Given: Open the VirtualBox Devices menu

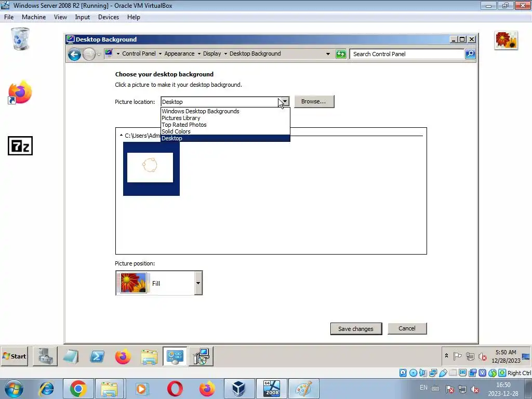Looking at the screenshot, I should pyautogui.click(x=109, y=17).
